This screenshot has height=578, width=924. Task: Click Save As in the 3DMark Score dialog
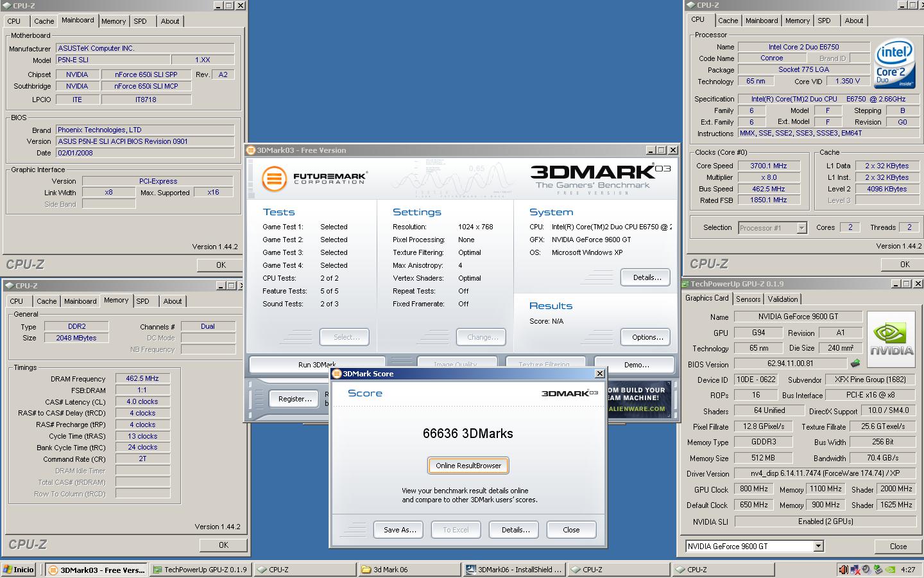coord(400,530)
